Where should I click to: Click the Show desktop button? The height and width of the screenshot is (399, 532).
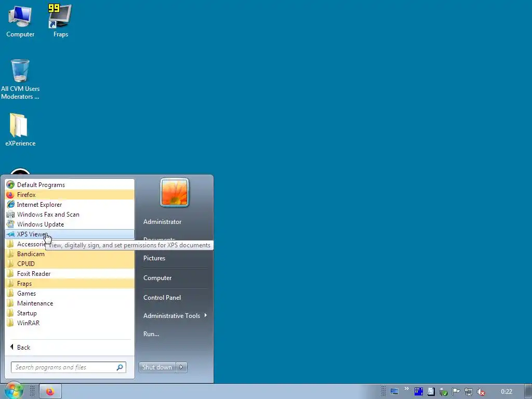(528, 392)
